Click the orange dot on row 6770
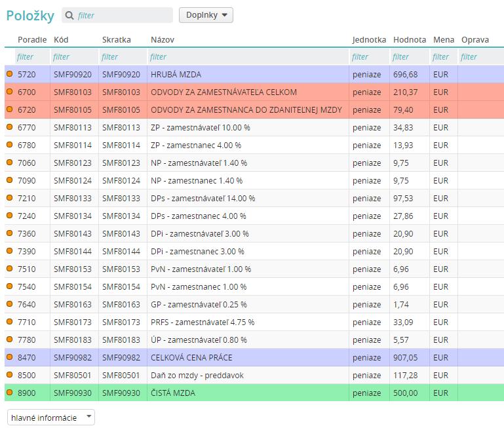This screenshot has height=428, width=504. point(10,126)
